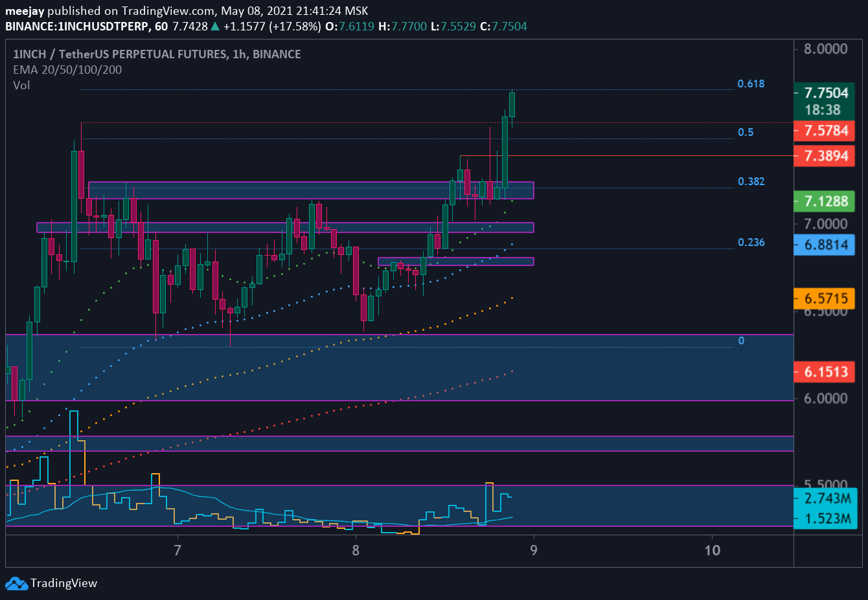
Task: Select the BINANCE:1INCHUSDTPERP symbol text
Action: tap(76, 27)
